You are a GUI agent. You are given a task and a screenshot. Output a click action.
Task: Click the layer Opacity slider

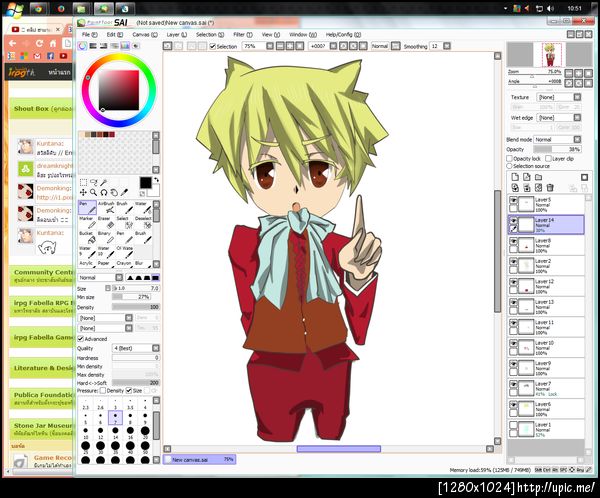(x=558, y=150)
